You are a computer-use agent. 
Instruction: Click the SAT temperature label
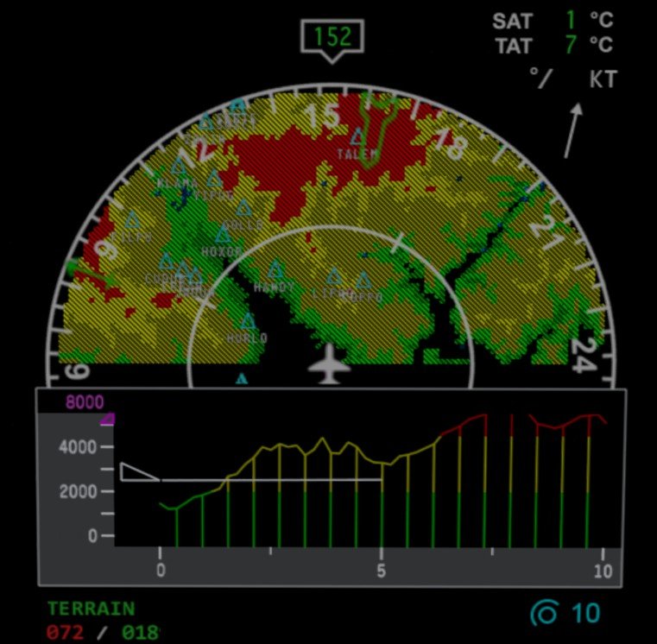click(x=513, y=21)
